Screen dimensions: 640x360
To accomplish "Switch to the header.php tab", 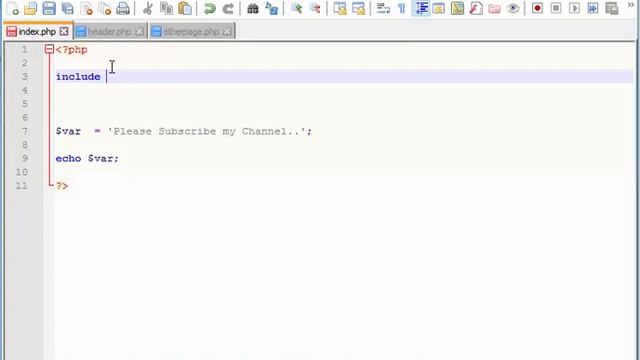I will [x=109, y=31].
